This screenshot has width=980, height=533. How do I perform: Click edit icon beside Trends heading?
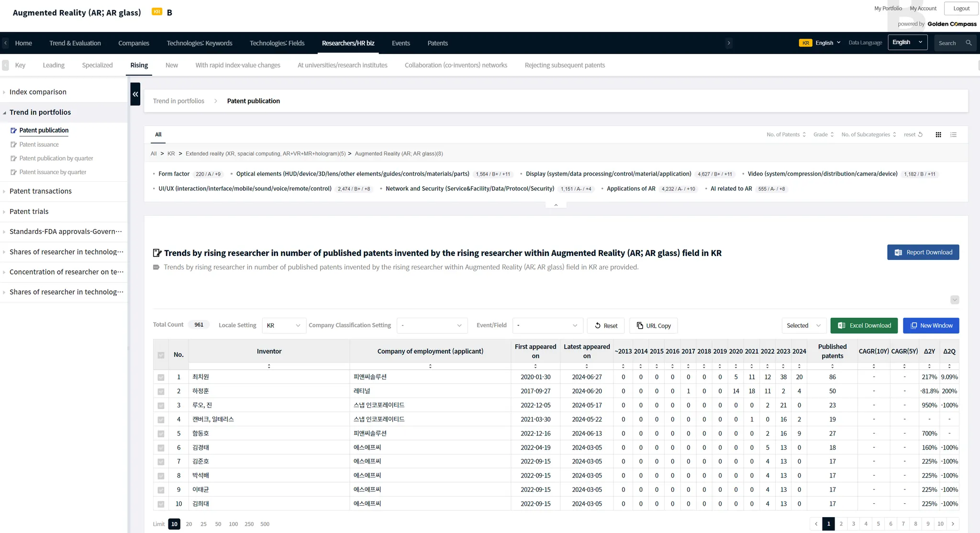157,253
